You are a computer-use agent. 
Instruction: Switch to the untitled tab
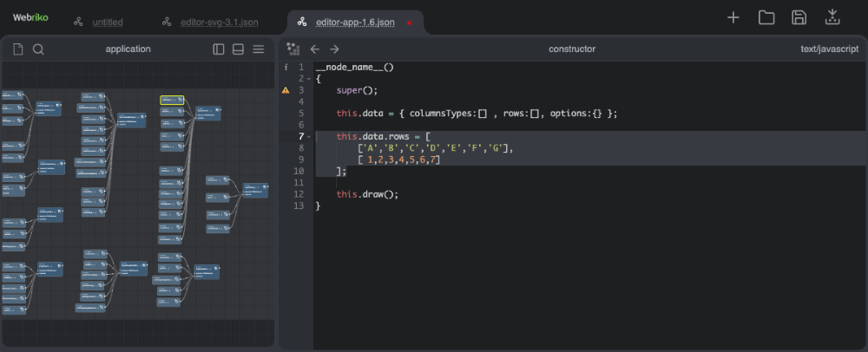pos(107,22)
